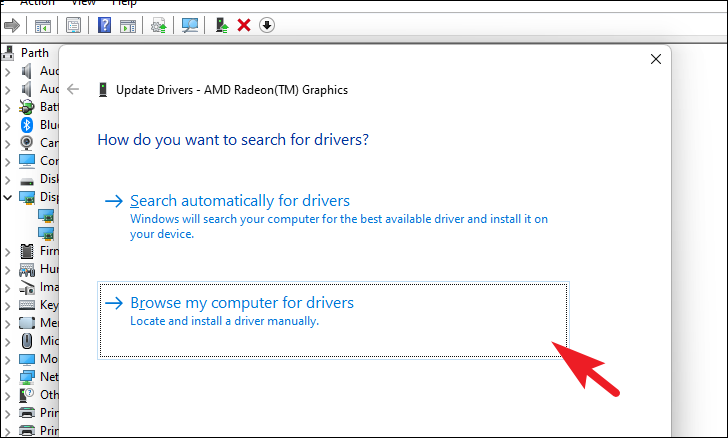Screen dimensions: 728x438
Task: Click "How do you want to search for drivers?" heading
Action: (233, 140)
